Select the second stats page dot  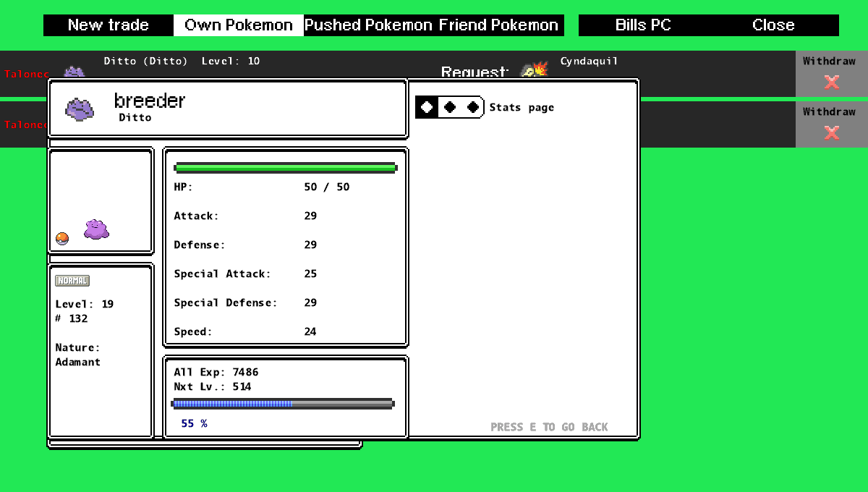[450, 107]
